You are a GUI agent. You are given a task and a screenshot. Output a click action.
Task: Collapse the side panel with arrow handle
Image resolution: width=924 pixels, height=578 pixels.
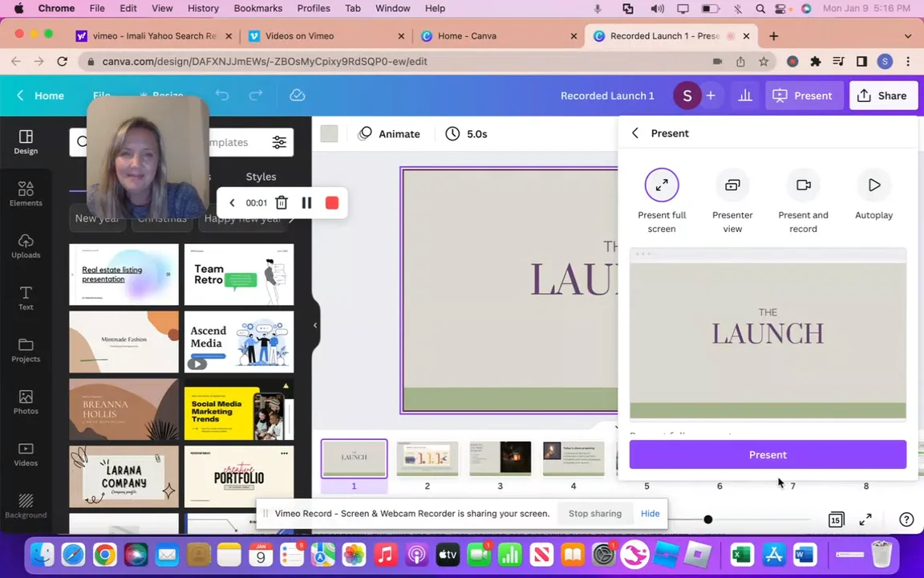click(315, 325)
